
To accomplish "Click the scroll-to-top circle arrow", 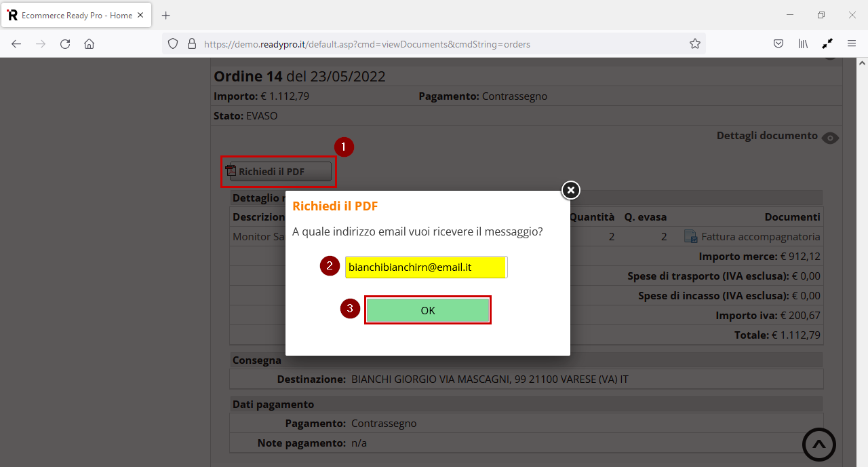I will (x=818, y=444).
